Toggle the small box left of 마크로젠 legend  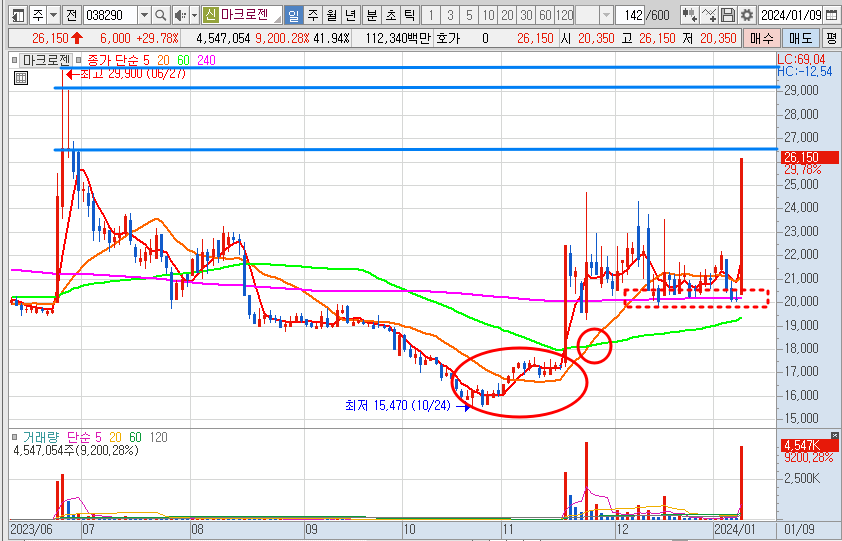pyautogui.click(x=14, y=60)
